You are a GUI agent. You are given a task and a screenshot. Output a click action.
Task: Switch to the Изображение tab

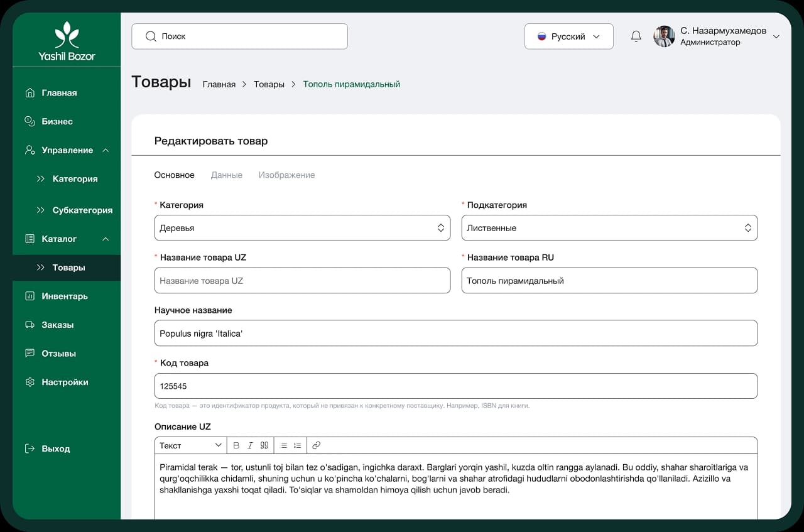(287, 175)
